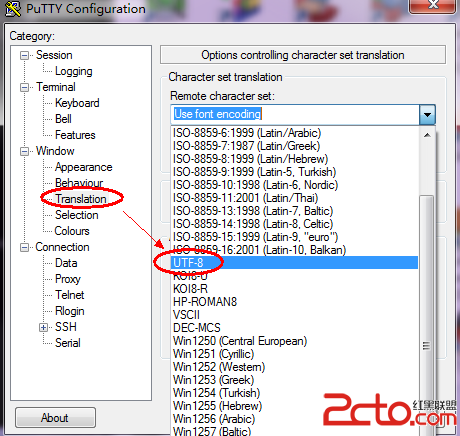Open Colours settings category
The image size is (460, 436).
click(x=72, y=231)
